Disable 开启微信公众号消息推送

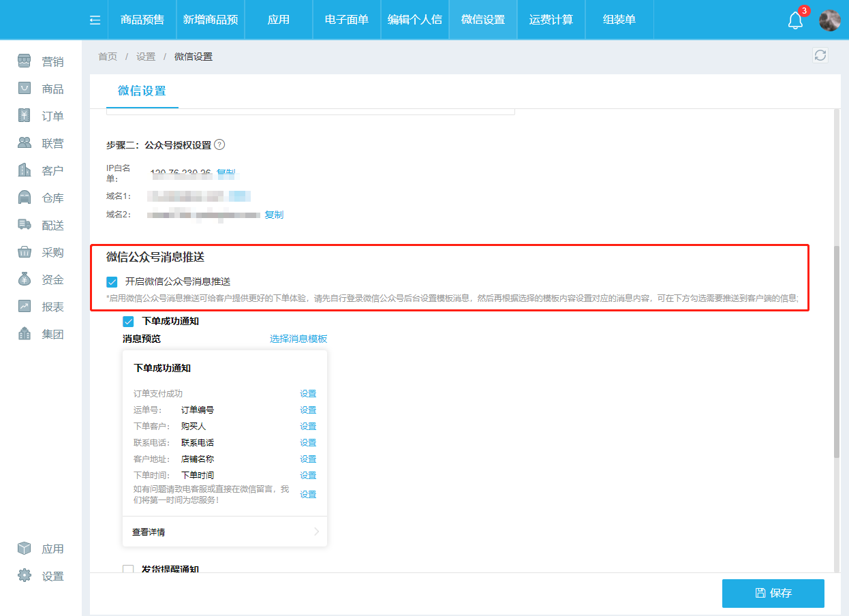[x=111, y=279]
